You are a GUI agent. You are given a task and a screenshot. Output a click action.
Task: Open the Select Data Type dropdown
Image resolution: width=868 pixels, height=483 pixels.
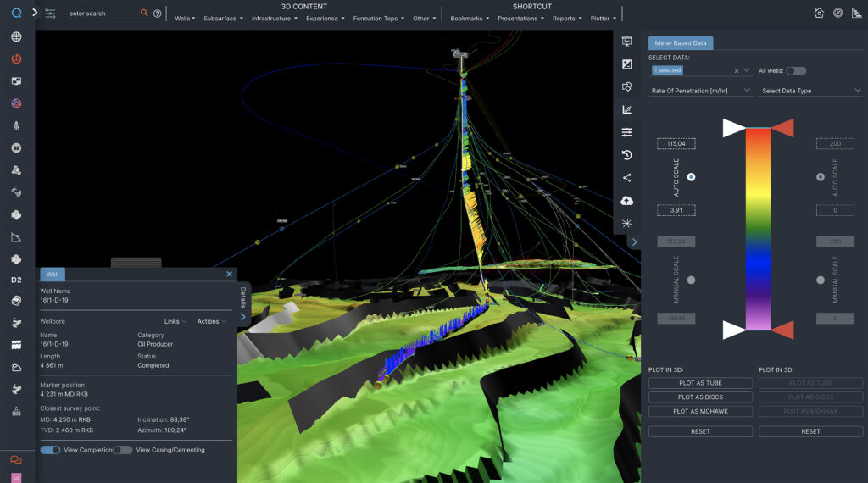810,90
